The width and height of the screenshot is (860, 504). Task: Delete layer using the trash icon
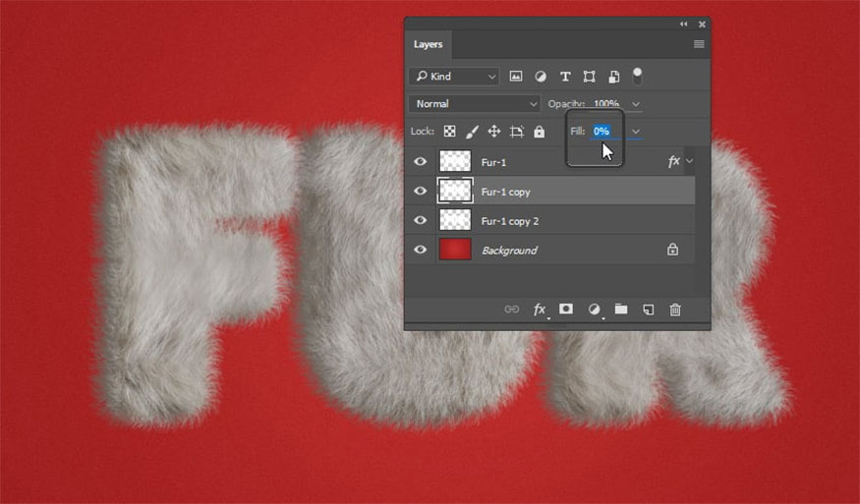pyautogui.click(x=675, y=309)
